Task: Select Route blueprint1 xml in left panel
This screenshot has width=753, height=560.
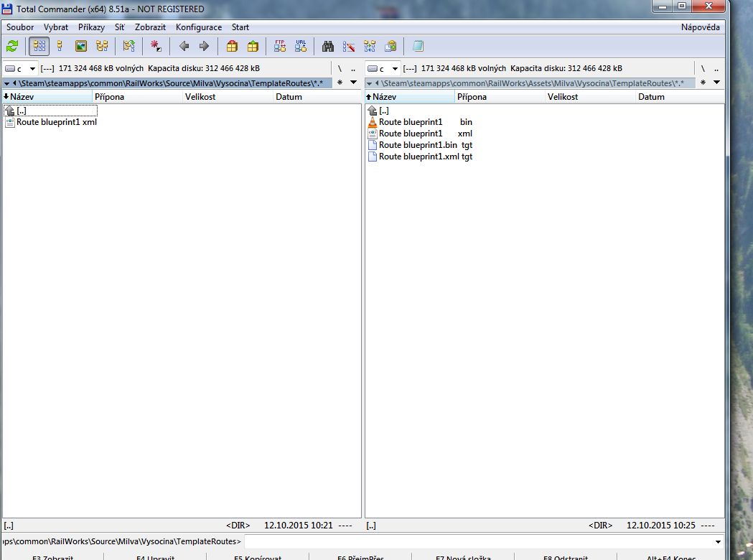Action: tap(51, 122)
